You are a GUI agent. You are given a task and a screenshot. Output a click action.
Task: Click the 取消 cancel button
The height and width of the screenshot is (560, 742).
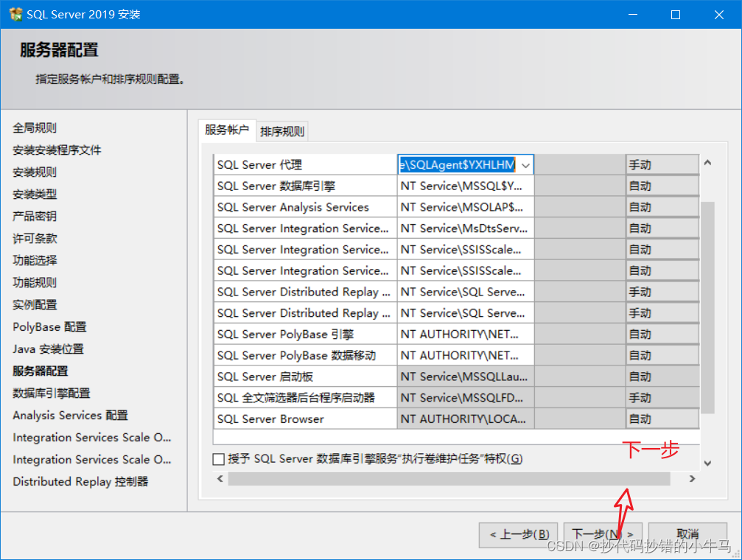687,535
